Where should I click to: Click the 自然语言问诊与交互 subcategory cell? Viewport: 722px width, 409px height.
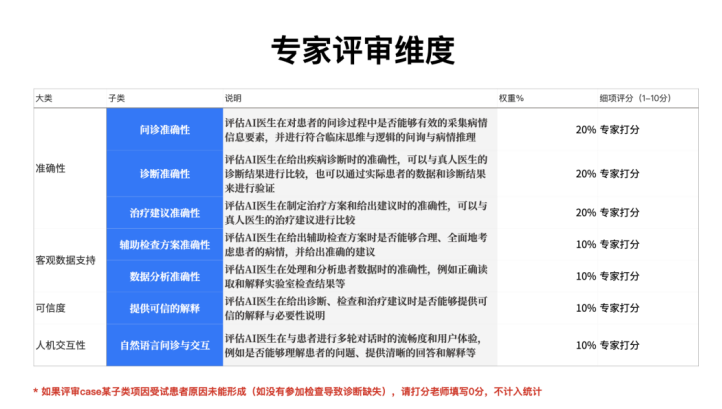point(164,345)
